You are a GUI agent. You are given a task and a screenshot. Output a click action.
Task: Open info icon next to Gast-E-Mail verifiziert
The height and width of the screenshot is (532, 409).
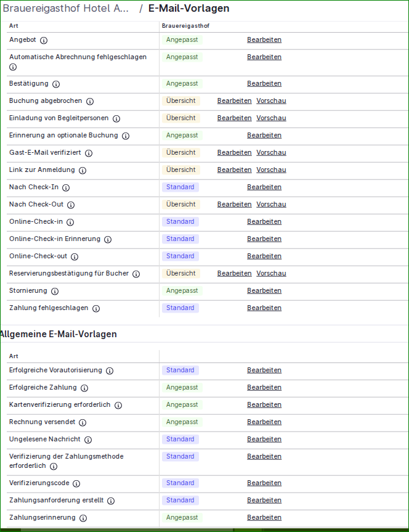(x=89, y=153)
